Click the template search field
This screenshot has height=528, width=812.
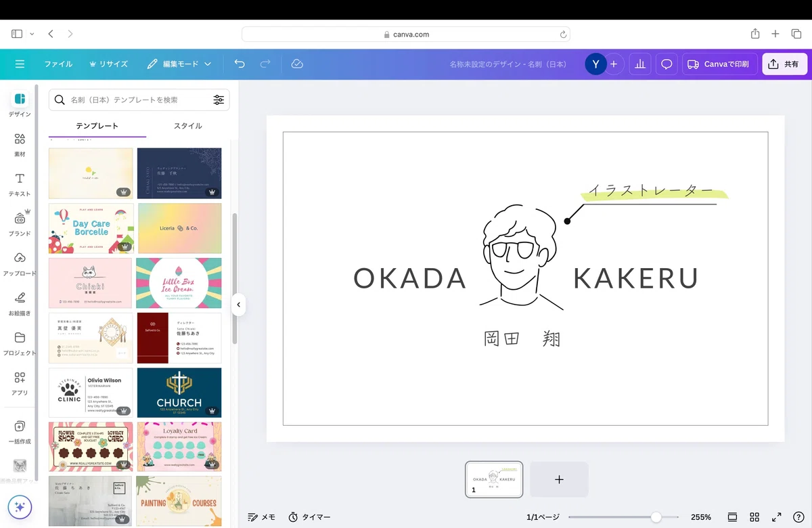139,100
